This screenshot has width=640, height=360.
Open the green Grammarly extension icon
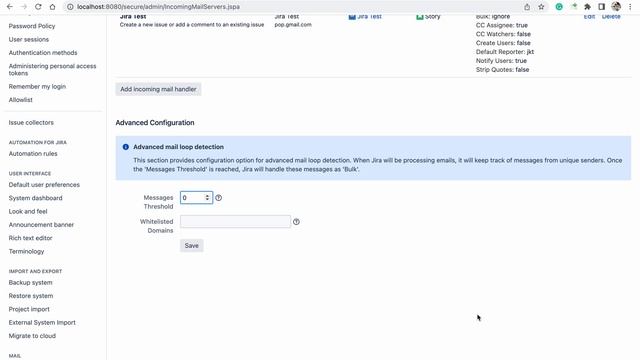click(x=559, y=7)
